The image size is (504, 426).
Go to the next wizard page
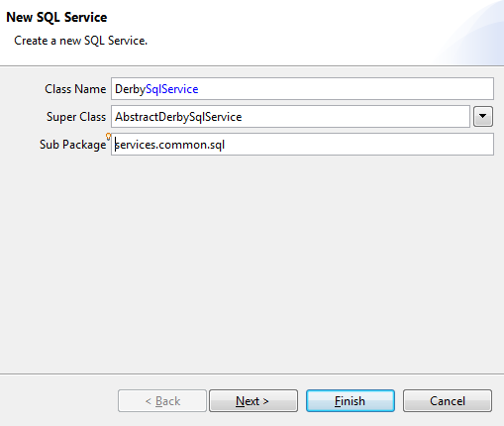tap(253, 401)
